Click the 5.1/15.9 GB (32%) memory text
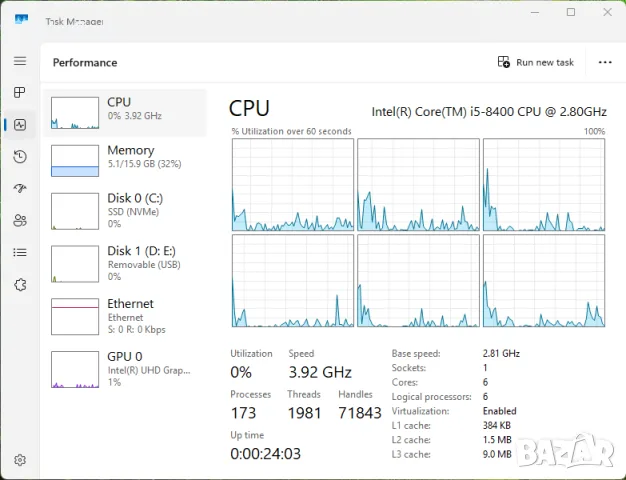 tap(145, 164)
